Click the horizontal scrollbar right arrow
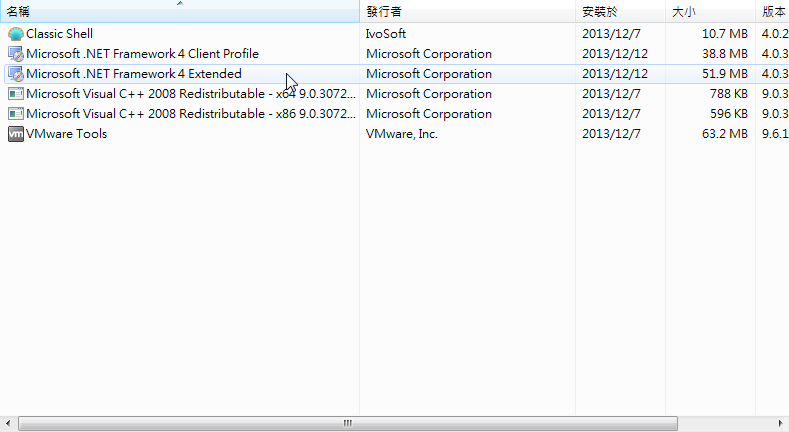Image resolution: width=789 pixels, height=432 pixels. 781,423
